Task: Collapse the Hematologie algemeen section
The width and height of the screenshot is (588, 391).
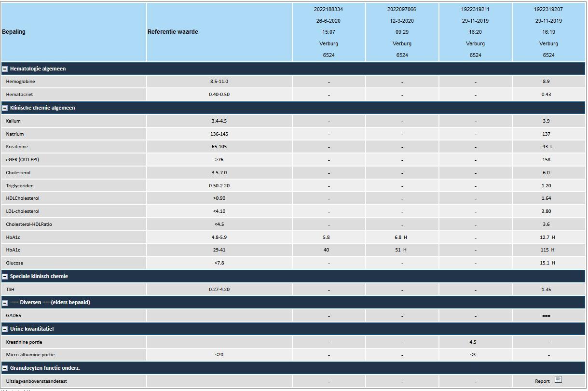Action: point(5,69)
